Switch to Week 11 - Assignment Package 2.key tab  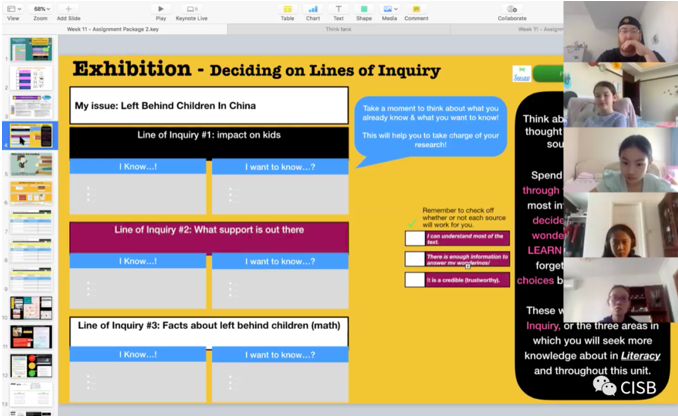point(113,29)
